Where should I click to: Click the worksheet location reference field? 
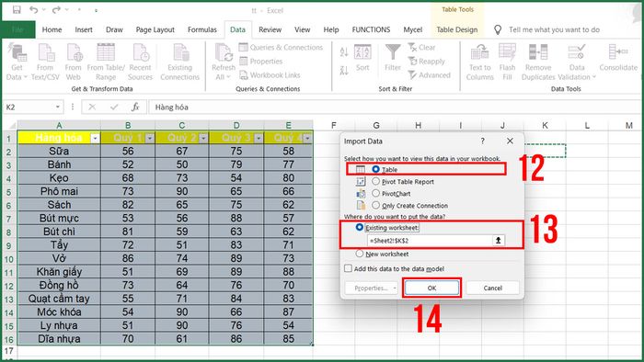430,241
